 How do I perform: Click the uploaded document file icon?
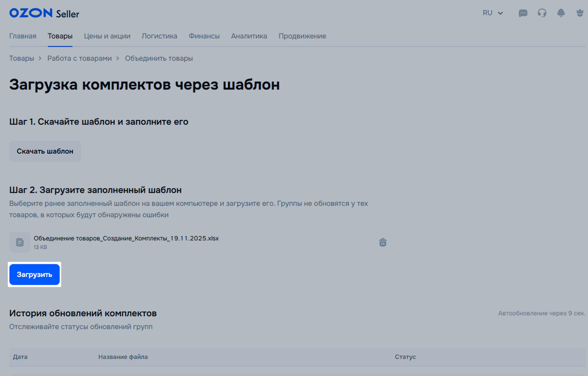[x=20, y=242]
